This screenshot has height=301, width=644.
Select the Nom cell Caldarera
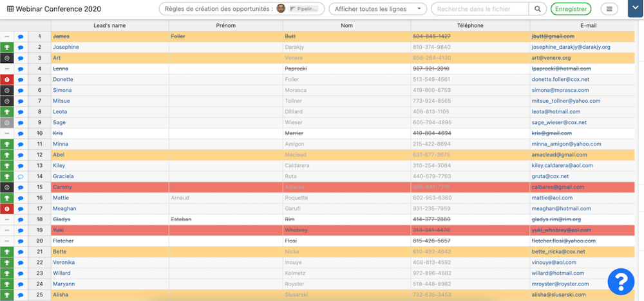coord(346,166)
